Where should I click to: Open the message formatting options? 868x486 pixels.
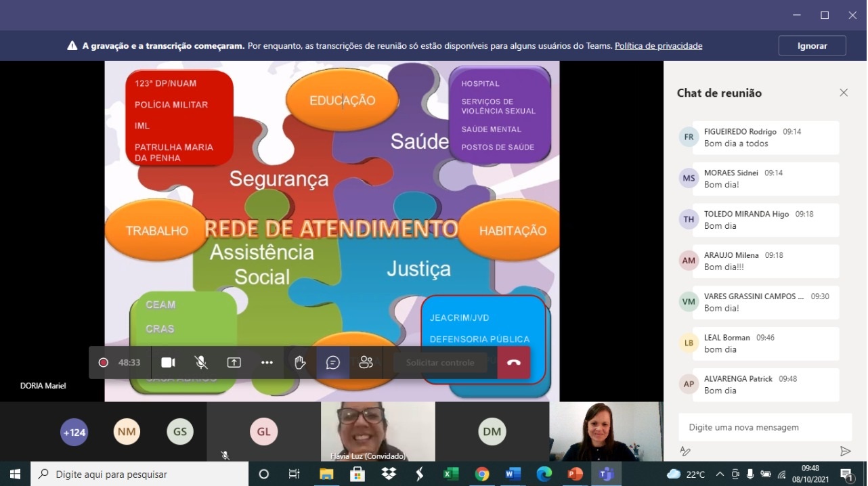685,451
